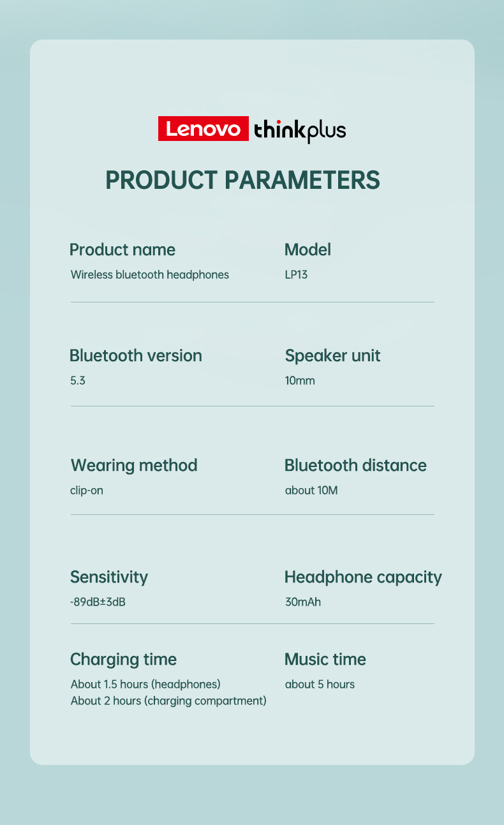
Task: Click the Product name label
Action: [x=122, y=249]
